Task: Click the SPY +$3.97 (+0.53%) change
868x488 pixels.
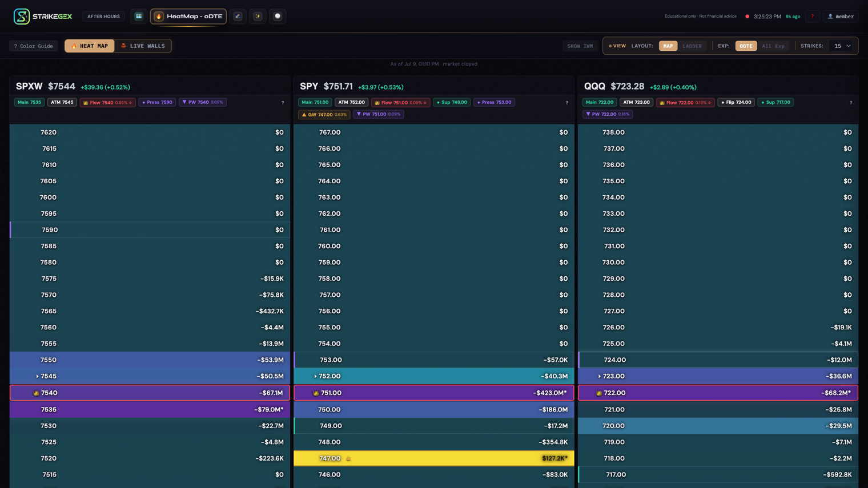Action: point(381,87)
